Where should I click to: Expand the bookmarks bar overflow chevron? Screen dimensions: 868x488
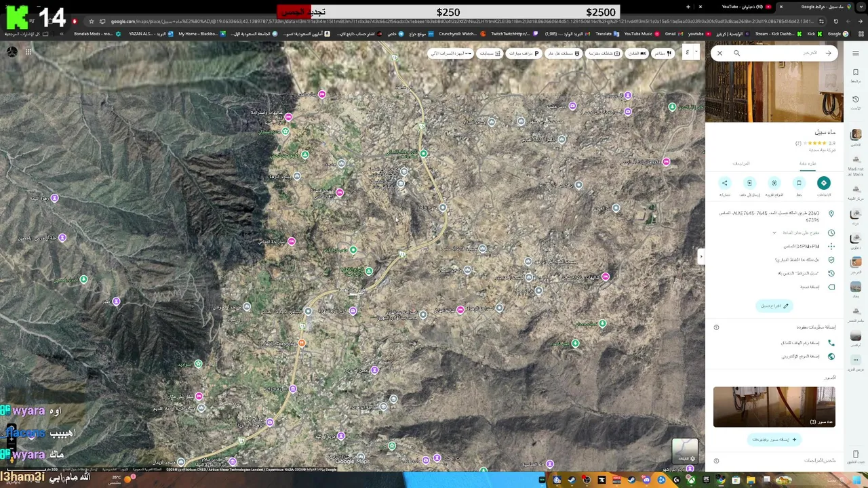pyautogui.click(x=62, y=34)
